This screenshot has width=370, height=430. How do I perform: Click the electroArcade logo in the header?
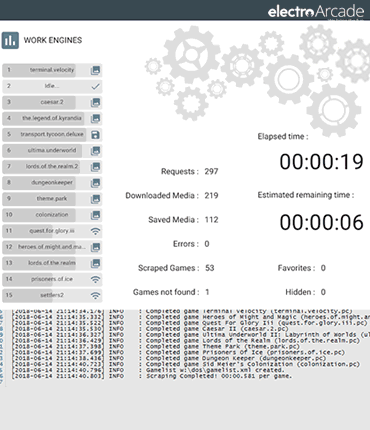tap(316, 11)
